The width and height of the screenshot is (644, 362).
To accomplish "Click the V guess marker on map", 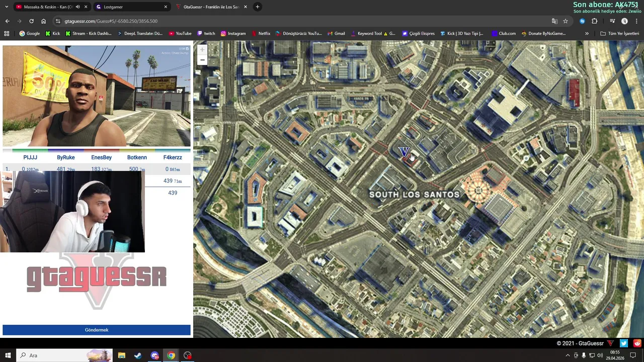I will coord(404,152).
